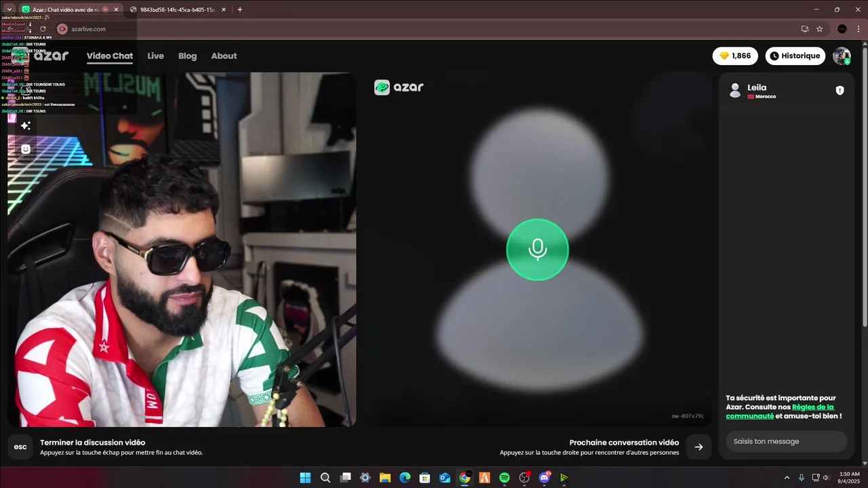Open the Chrome three-dot menu
The image size is (868, 488).
pos(859,29)
